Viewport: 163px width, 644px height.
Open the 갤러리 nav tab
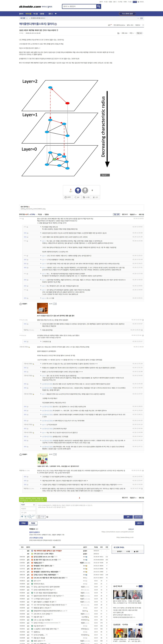[x=21, y=14]
